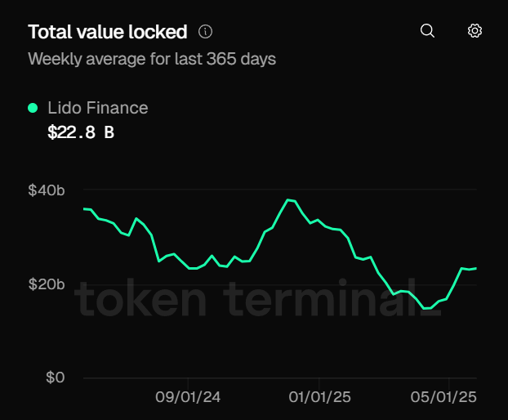Click the info icon beside Total value locked
The height and width of the screenshot is (420, 508).
205,32
